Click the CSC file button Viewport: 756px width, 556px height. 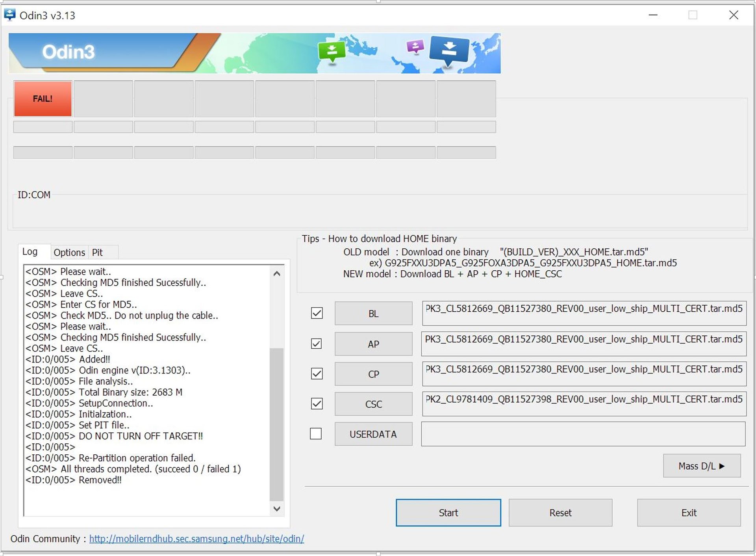[373, 404]
